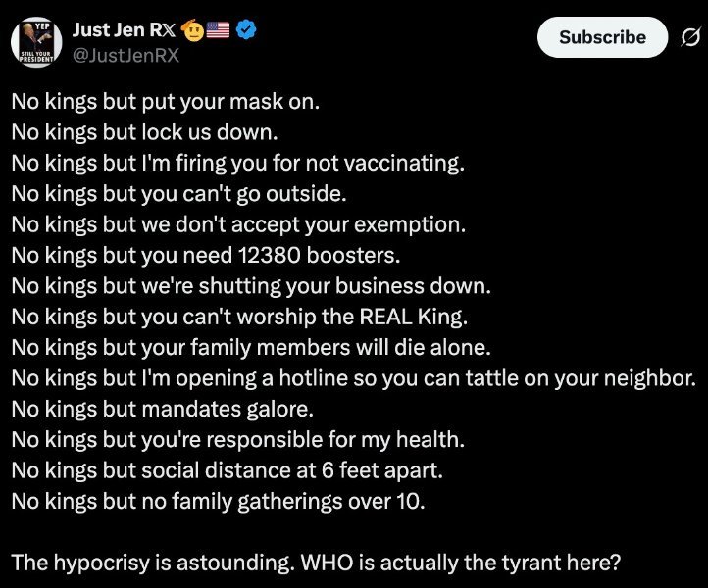Click the line about not accepting your exemption
This screenshot has height=588, width=708.
pyautogui.click(x=238, y=223)
